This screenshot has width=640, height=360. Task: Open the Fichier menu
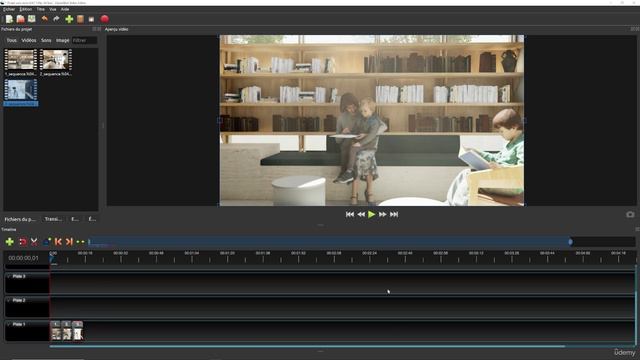(x=9, y=9)
